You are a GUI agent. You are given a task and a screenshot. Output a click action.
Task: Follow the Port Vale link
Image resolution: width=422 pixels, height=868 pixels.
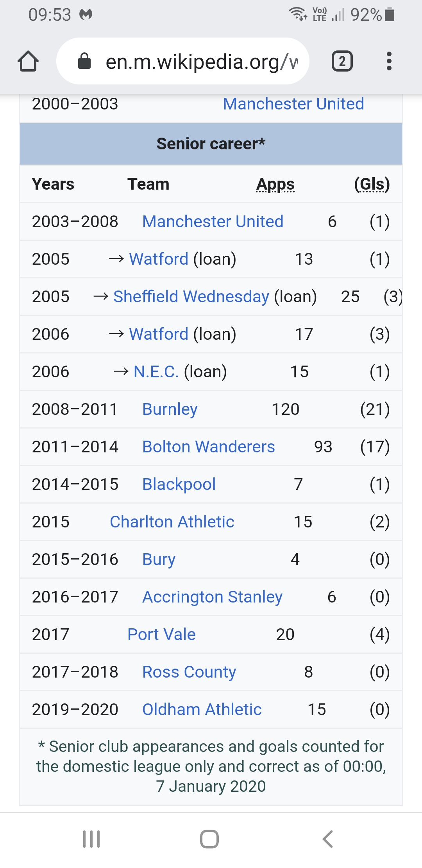point(161,635)
